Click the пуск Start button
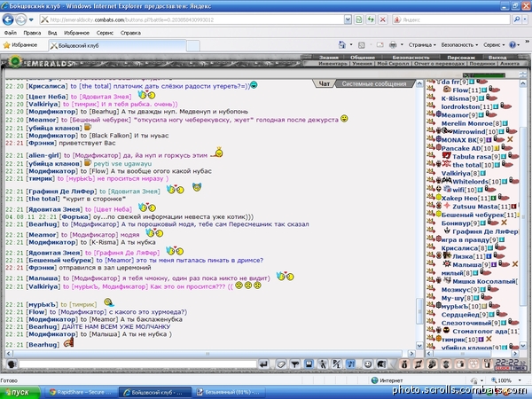532x399 pixels. pos(20,392)
